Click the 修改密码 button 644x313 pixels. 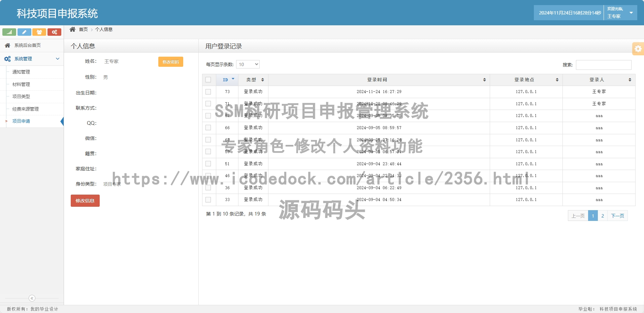click(171, 62)
